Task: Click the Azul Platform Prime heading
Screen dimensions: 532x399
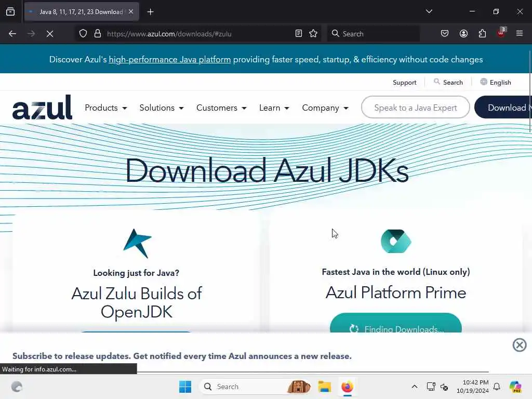Action: (396, 292)
